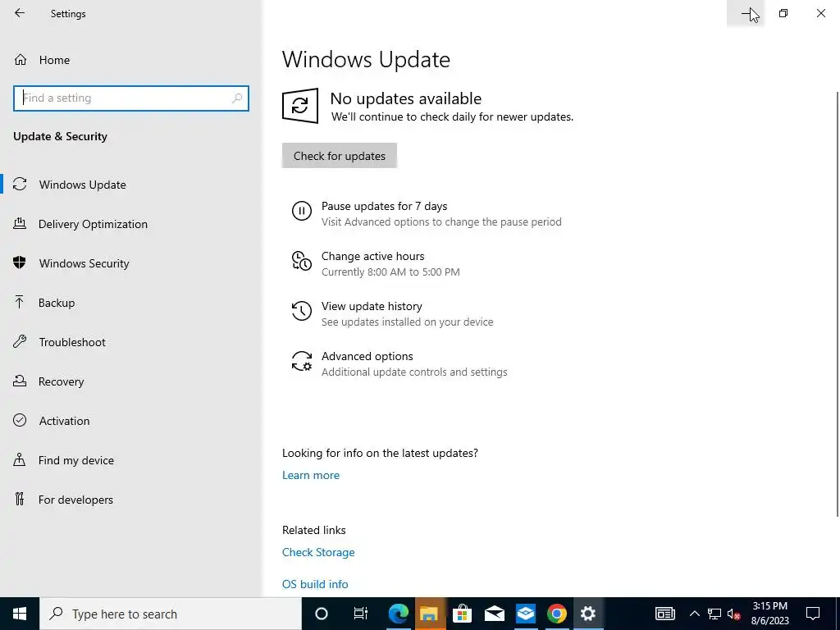This screenshot has height=630, width=840.
Task: Open the Mail app from the taskbar
Action: [x=494, y=614]
